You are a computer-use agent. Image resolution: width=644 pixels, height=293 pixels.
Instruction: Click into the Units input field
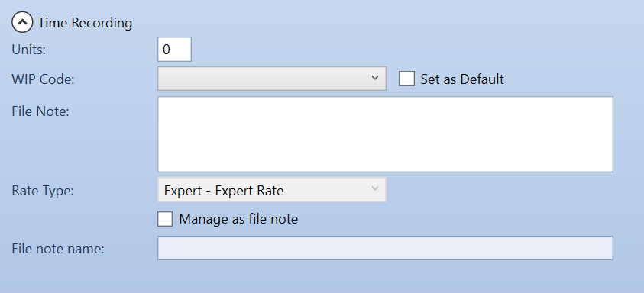click(x=174, y=50)
